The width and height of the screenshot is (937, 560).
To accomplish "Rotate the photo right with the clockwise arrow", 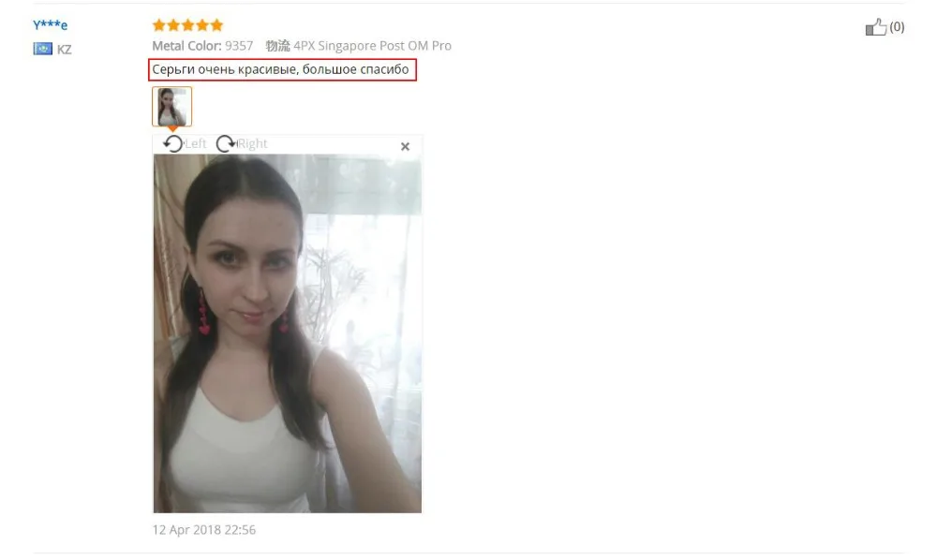I will click(226, 144).
